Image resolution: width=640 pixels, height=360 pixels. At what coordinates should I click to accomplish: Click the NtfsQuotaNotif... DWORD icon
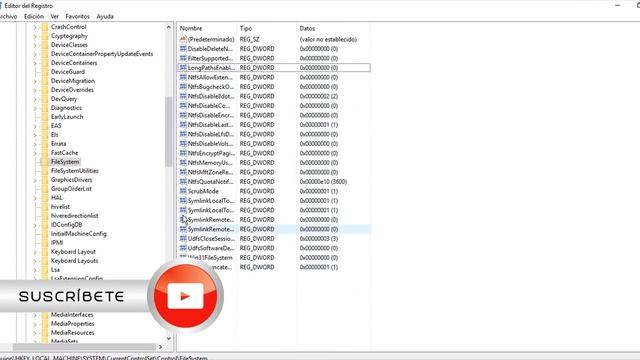183,182
